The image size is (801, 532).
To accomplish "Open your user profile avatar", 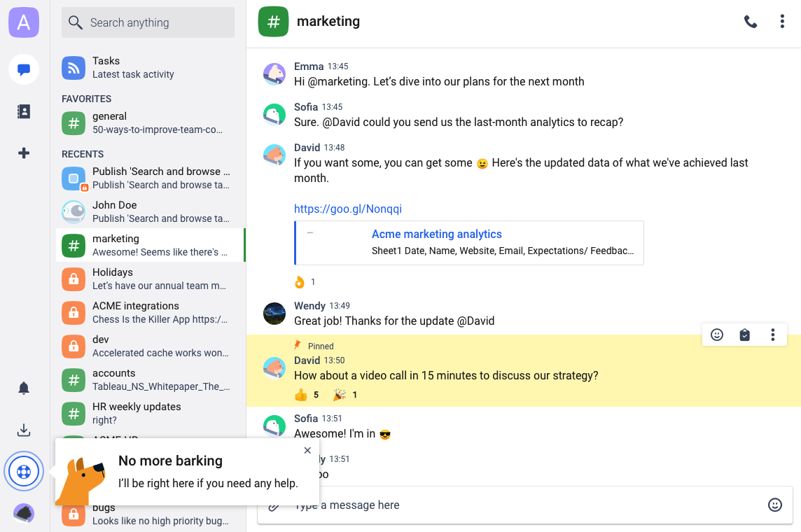I will coord(24,513).
